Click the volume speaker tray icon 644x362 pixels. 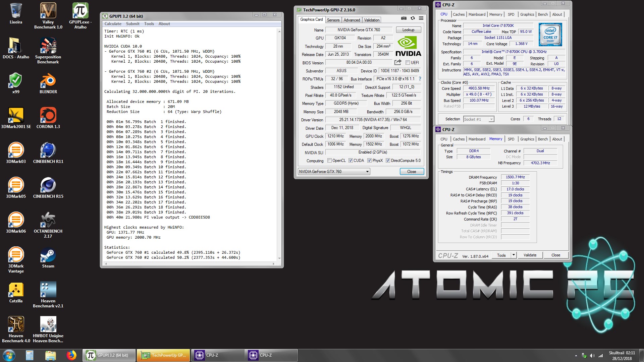pos(592,356)
